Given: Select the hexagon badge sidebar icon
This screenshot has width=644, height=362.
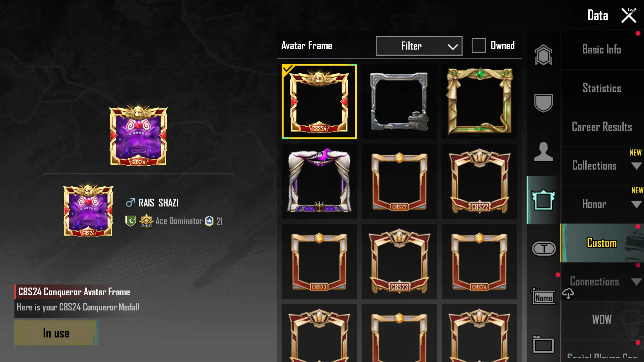Looking at the screenshot, I should pos(543,55).
